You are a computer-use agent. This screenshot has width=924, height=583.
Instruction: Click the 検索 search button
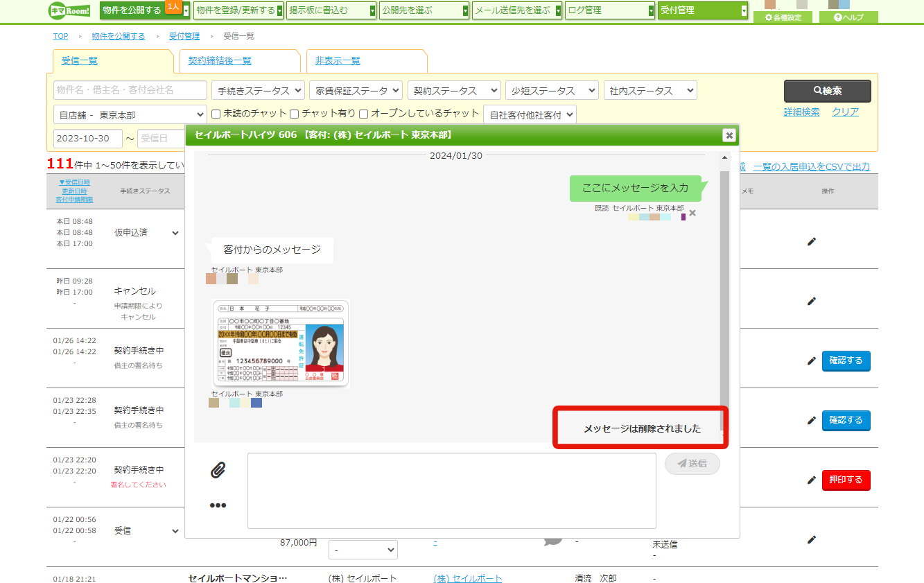coord(828,91)
